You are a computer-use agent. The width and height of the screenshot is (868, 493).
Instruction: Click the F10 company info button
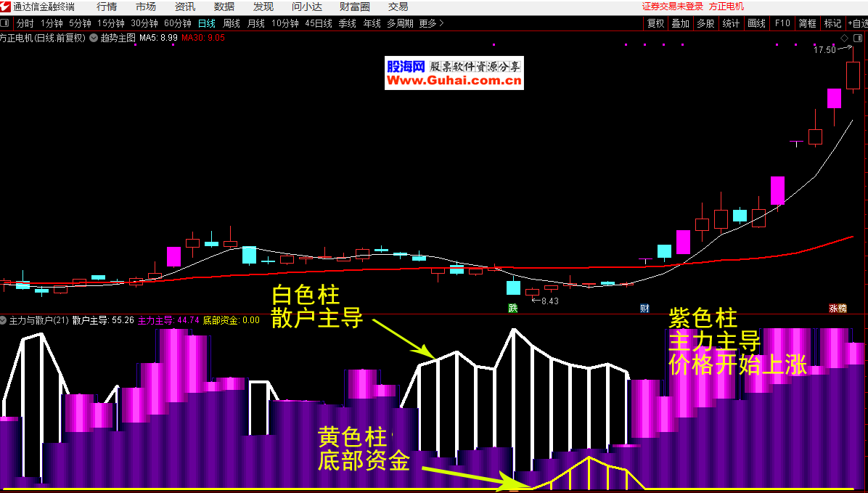point(782,23)
